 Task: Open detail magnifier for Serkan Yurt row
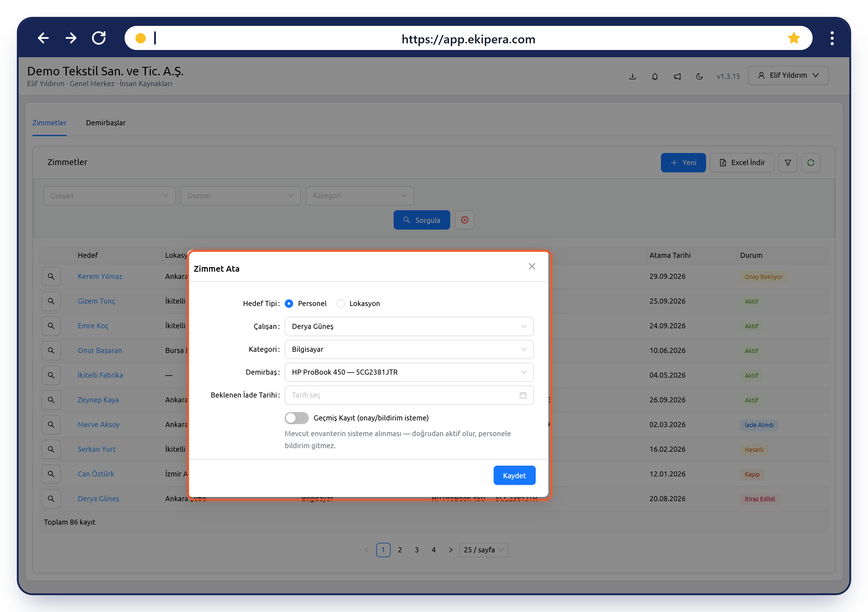(x=51, y=449)
